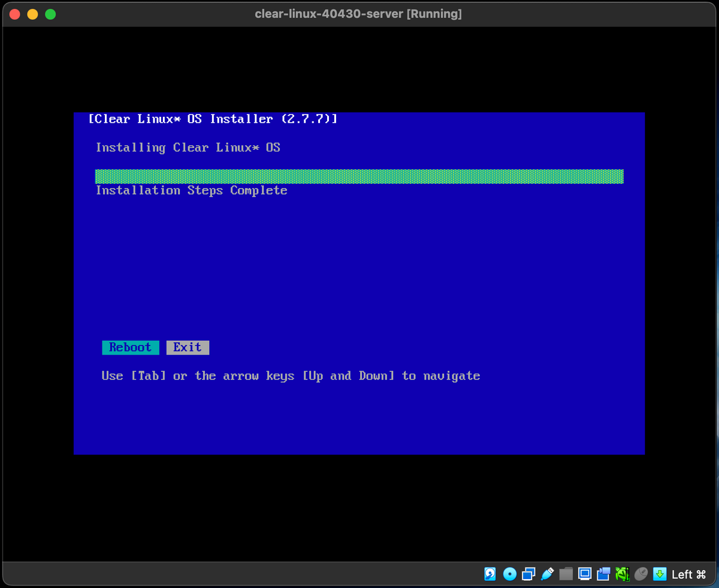The height and width of the screenshot is (588, 719).
Task: Select the Reboot button
Action: click(x=130, y=347)
